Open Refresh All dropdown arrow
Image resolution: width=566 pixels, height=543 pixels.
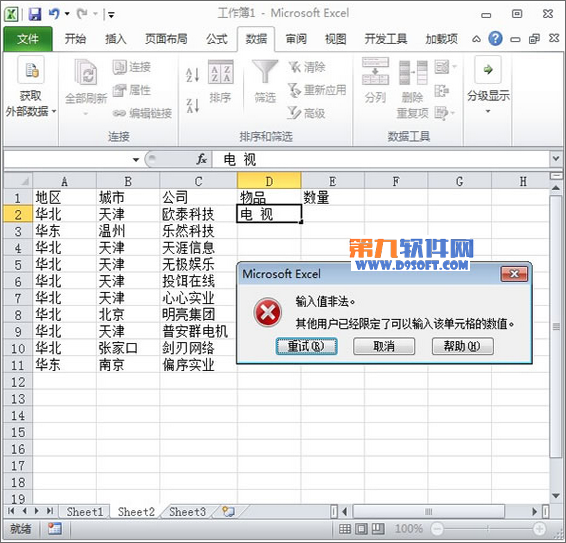[x=86, y=114]
